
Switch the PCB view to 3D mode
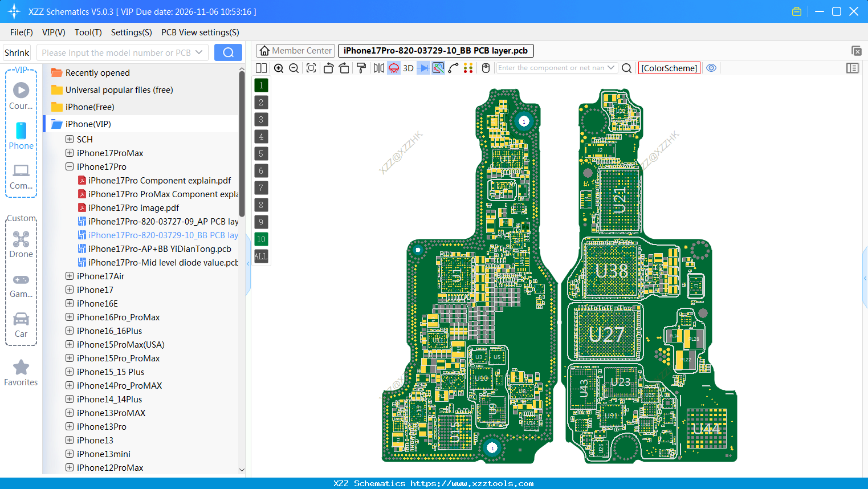pyautogui.click(x=407, y=68)
